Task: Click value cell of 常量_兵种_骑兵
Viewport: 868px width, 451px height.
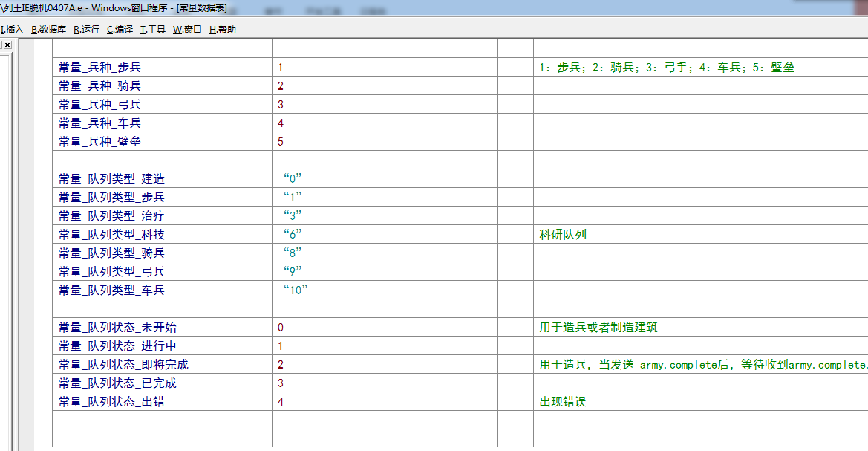Action: pos(281,86)
